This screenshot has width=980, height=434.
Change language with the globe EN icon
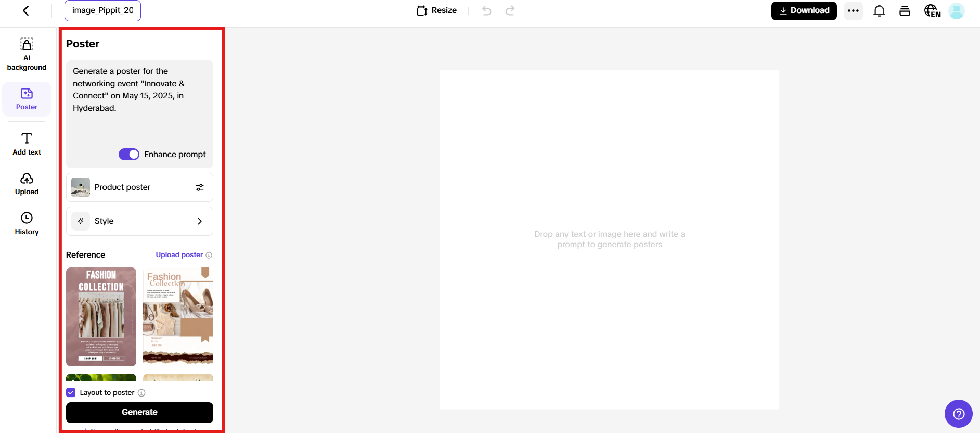pos(932,11)
